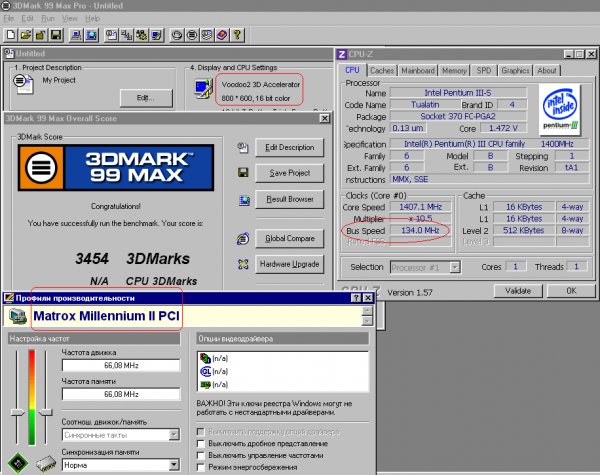The image size is (600, 475).
Task: Click the green diamond chip icon below sliders
Action: pos(18,463)
